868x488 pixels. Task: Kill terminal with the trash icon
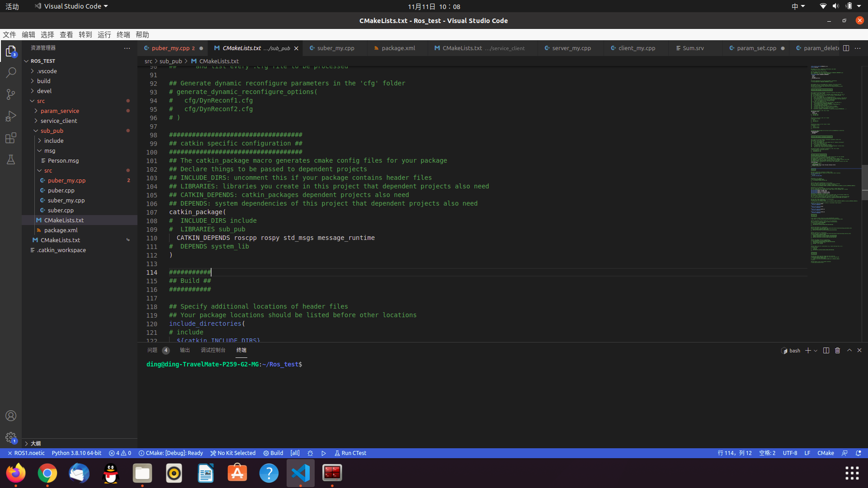pos(837,351)
